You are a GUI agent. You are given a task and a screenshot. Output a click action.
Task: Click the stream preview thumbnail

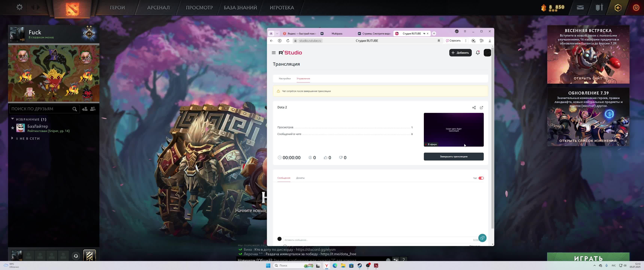tap(453, 130)
